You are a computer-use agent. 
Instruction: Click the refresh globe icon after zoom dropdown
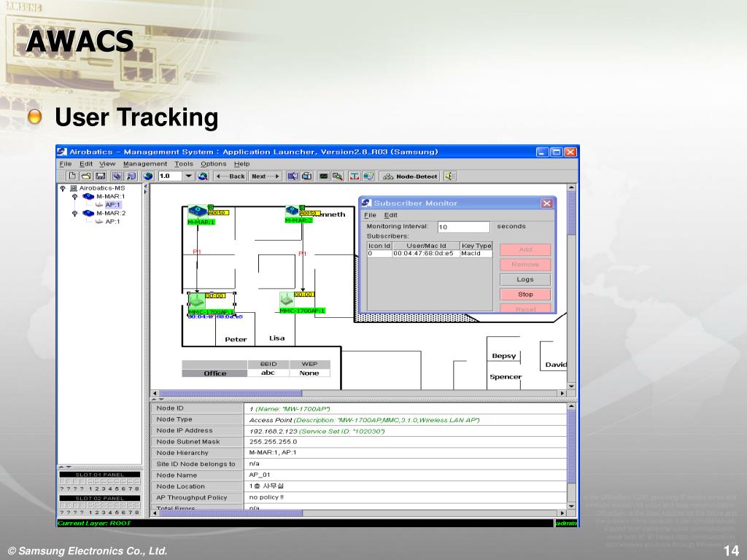pos(203,176)
